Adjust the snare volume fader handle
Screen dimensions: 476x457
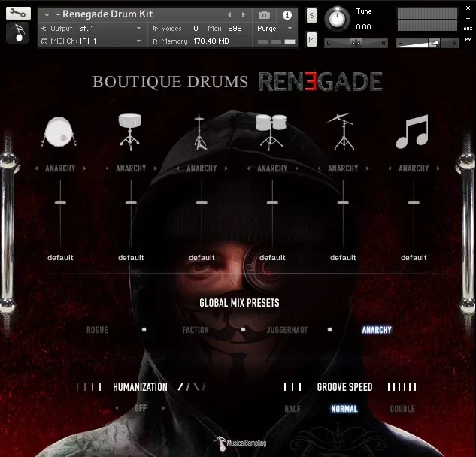point(131,202)
